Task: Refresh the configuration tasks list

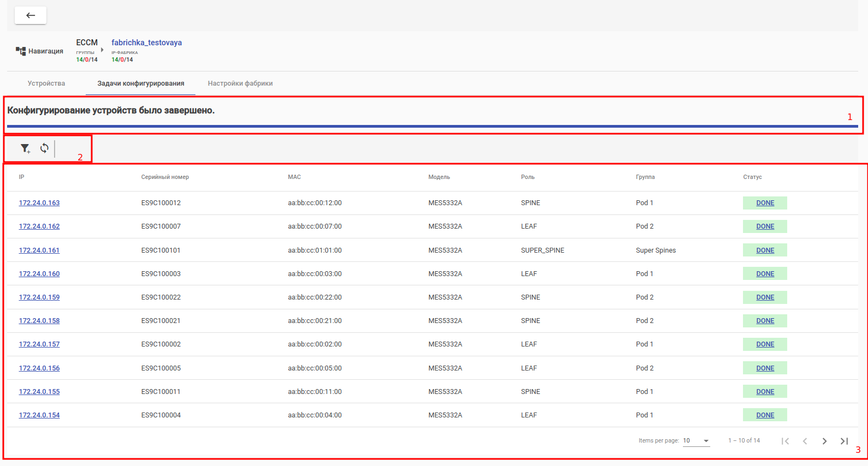Action: [44, 148]
